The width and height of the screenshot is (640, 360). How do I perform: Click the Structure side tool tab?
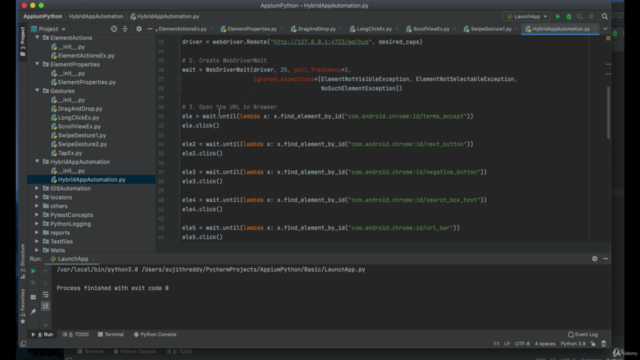point(23,261)
